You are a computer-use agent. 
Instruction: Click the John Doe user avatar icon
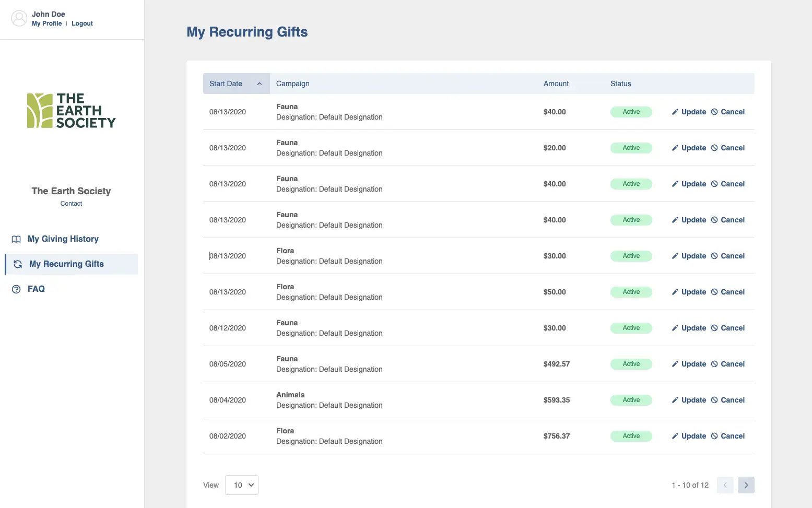click(19, 18)
